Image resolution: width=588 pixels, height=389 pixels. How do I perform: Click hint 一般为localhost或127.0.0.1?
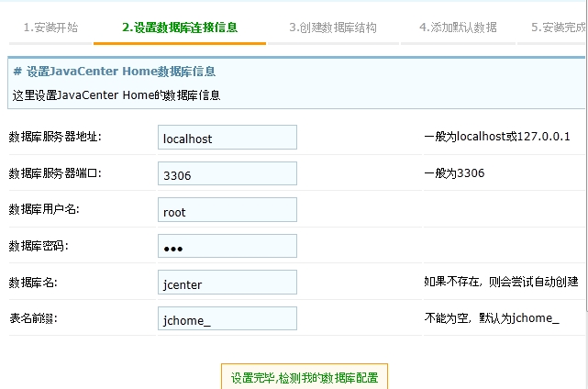(x=497, y=136)
